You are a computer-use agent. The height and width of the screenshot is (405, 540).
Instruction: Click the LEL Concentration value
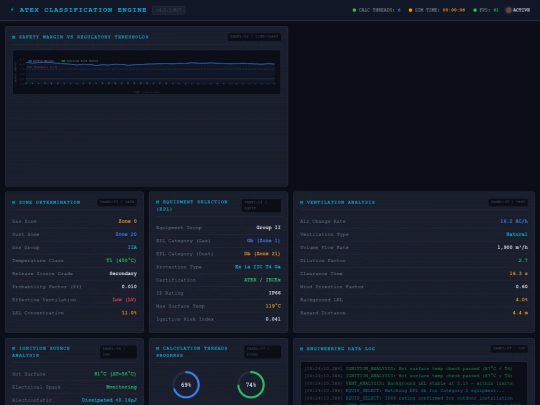point(129,313)
